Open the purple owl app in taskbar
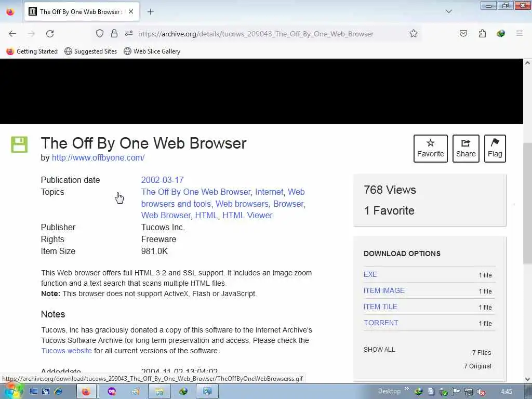Screen dimensions: 532x399 (x=112, y=392)
